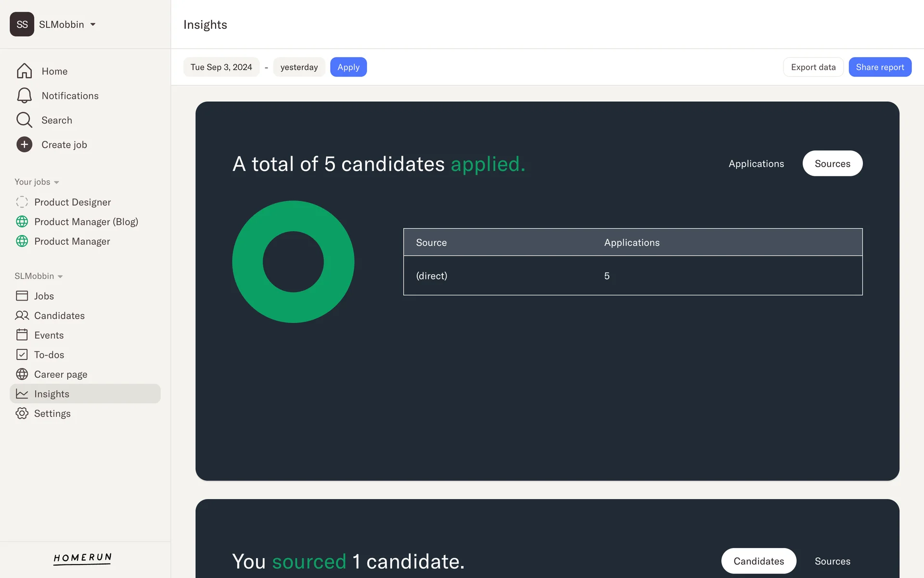Click the Search magnifier icon
924x578 pixels.
(24, 120)
